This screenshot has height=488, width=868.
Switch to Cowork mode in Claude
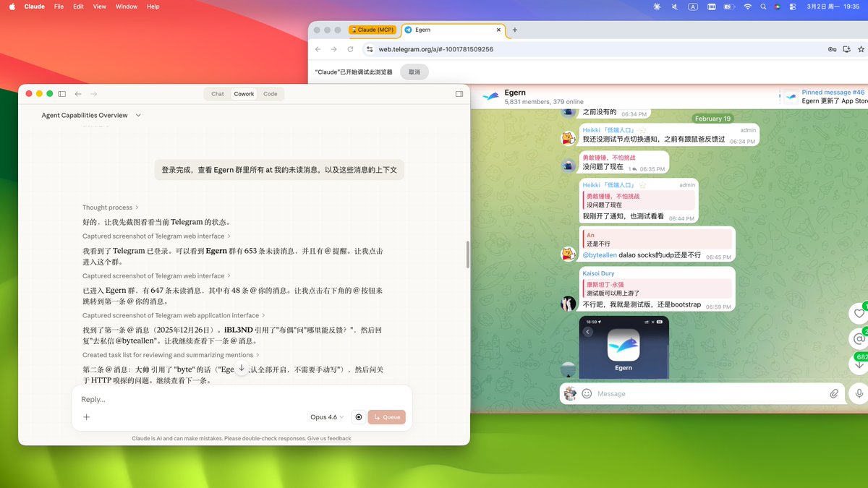(244, 94)
